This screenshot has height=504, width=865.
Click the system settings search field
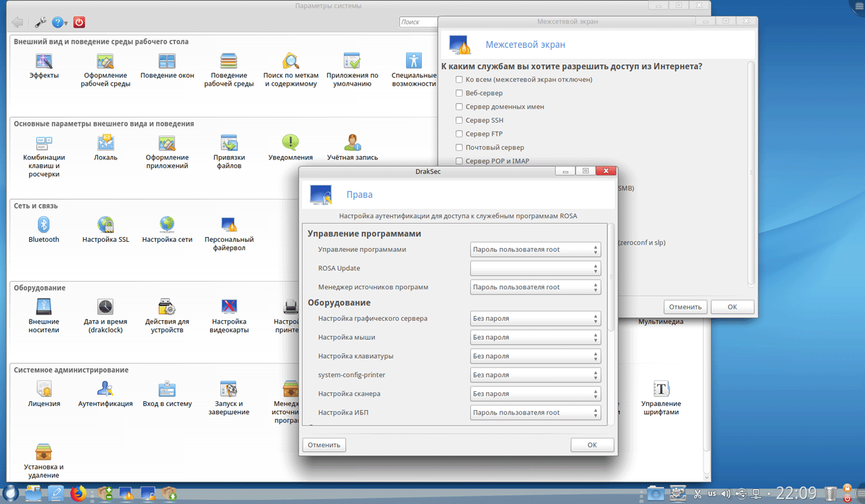[x=419, y=22]
